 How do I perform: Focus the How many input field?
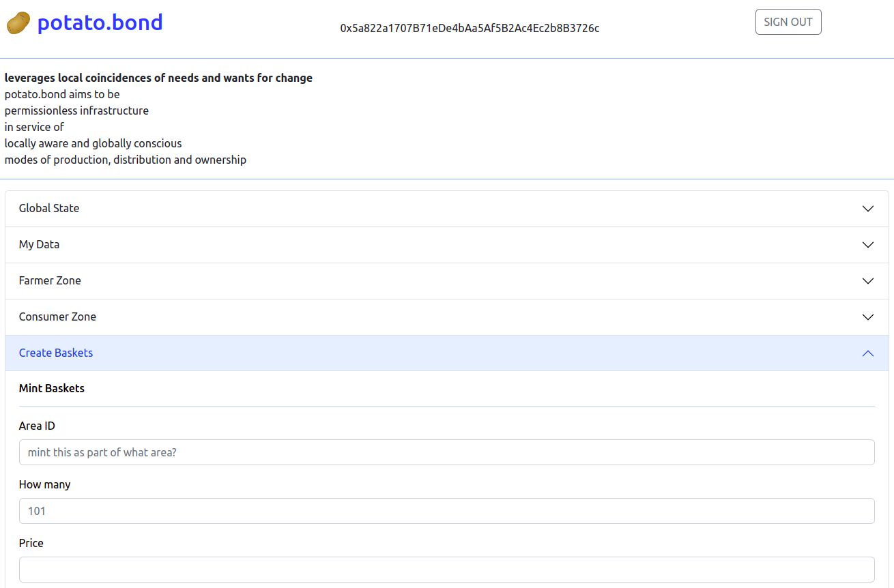447,511
